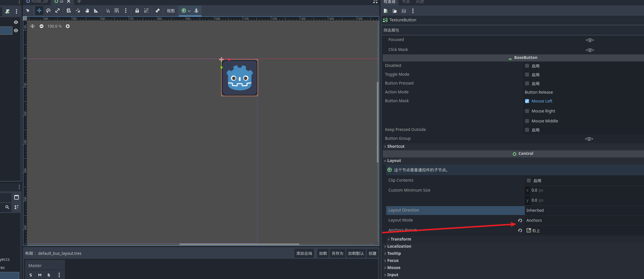Enable the Disabled checkbox
The image size is (644, 279).
[x=527, y=66]
